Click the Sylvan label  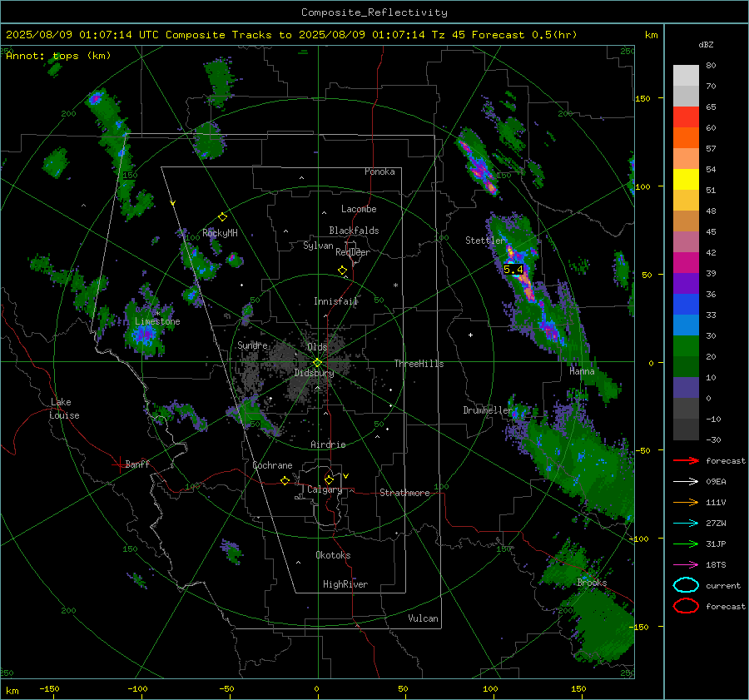click(x=318, y=246)
